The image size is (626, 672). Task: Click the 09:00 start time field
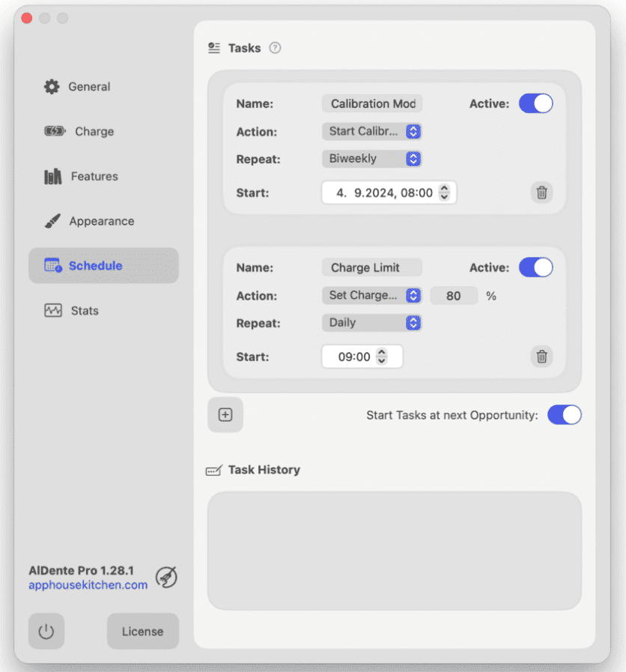tap(362, 356)
